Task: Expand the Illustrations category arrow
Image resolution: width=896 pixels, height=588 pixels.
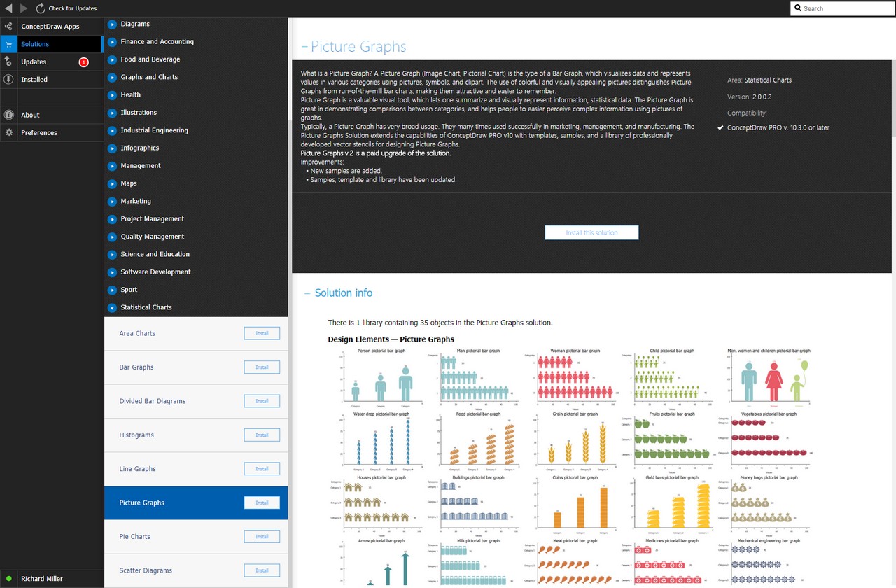Action: 112,113
